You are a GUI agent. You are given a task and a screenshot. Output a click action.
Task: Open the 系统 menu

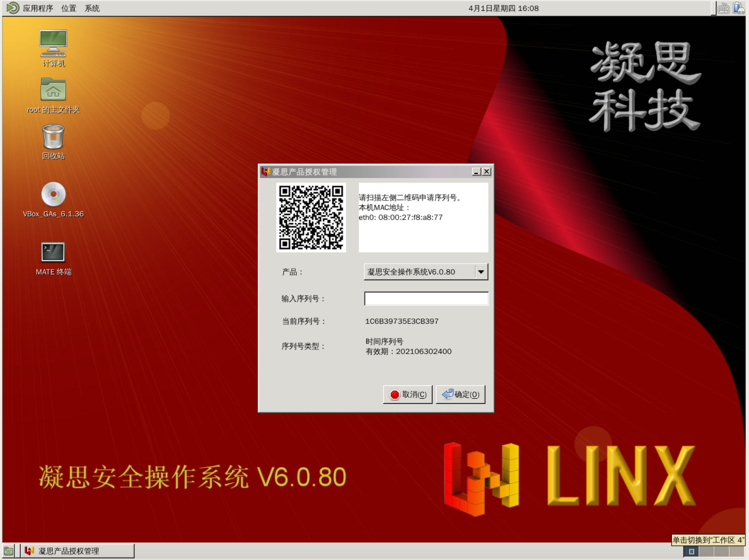point(92,8)
